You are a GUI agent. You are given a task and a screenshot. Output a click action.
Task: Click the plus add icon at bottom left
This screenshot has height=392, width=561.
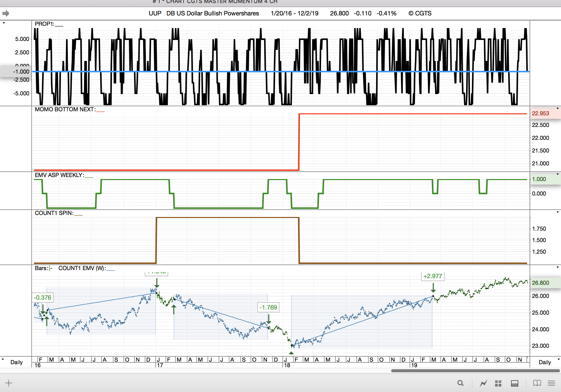[8, 383]
